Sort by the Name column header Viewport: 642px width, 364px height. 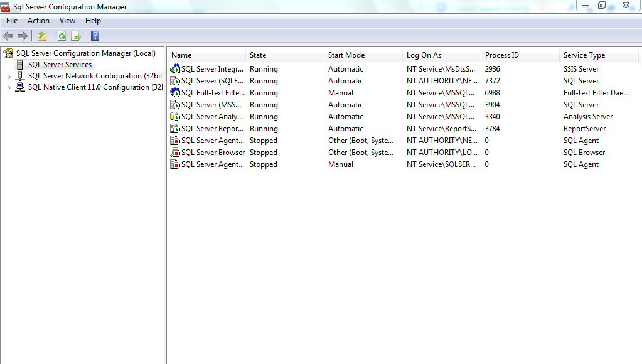pyautogui.click(x=206, y=55)
